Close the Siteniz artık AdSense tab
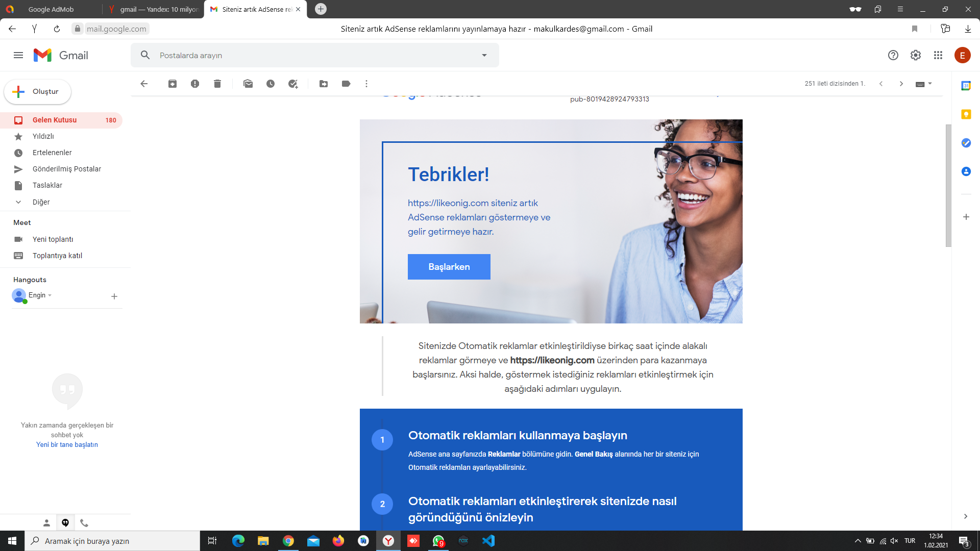The image size is (980, 551). coord(298,9)
